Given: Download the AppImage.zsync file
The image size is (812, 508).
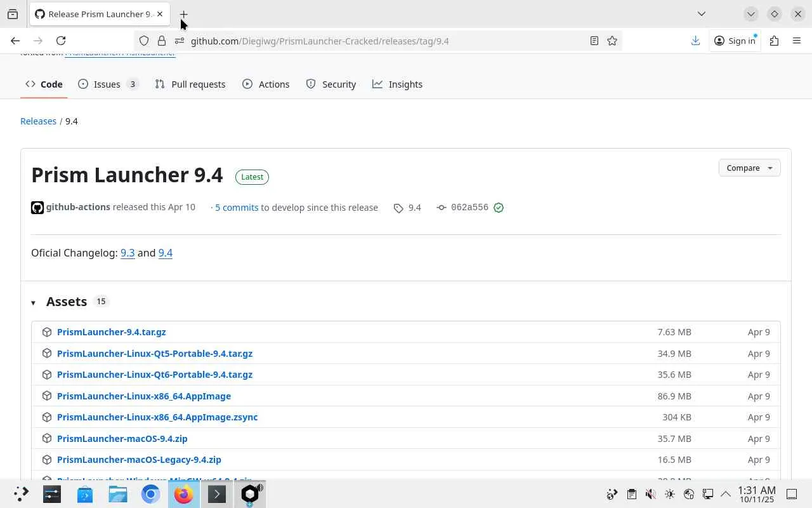Looking at the screenshot, I should 157,417.
